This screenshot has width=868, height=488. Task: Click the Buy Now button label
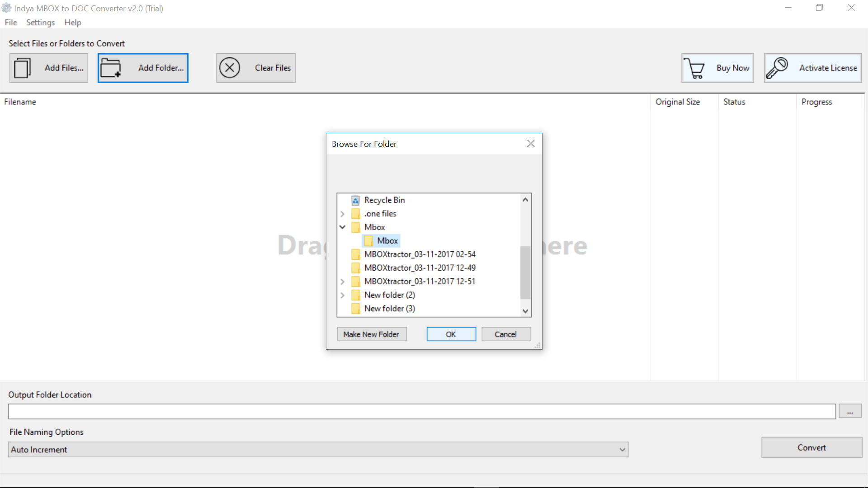[733, 68]
